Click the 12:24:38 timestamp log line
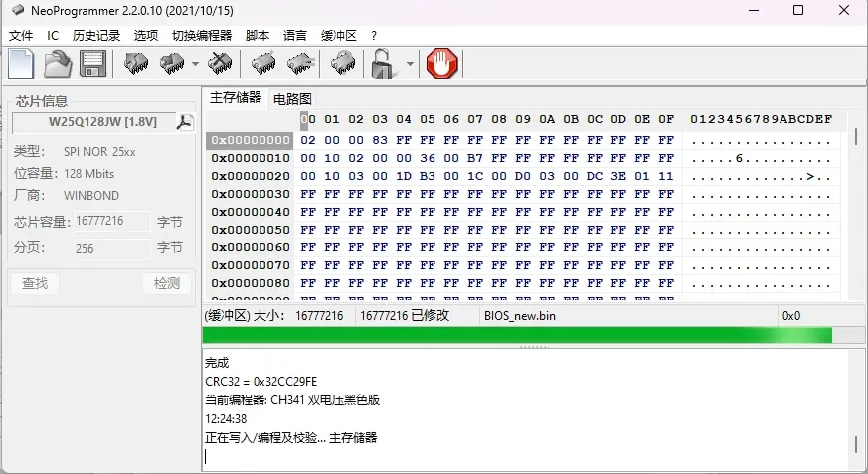868x474 pixels. (x=226, y=419)
